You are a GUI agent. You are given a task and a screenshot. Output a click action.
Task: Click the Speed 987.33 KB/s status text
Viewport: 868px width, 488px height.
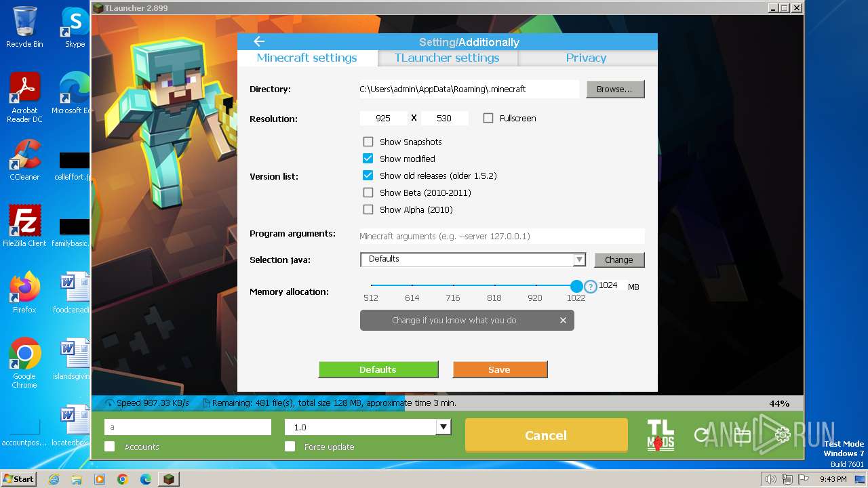[153, 403]
